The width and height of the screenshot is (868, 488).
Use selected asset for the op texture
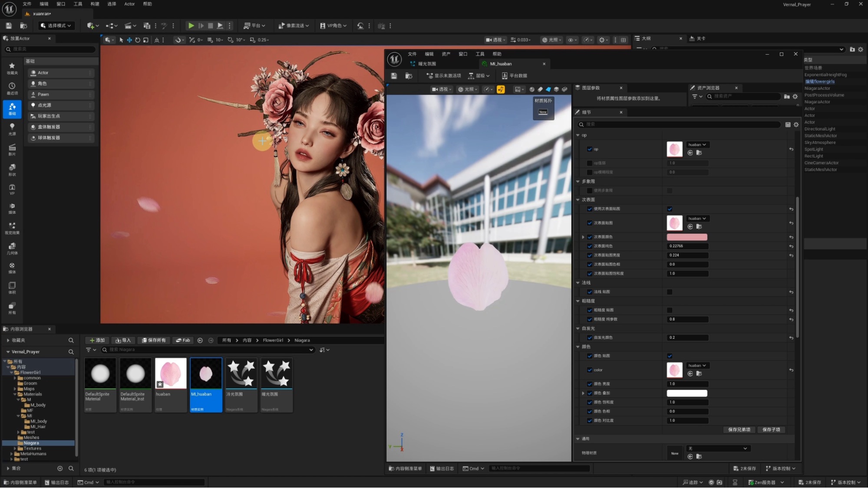(690, 153)
